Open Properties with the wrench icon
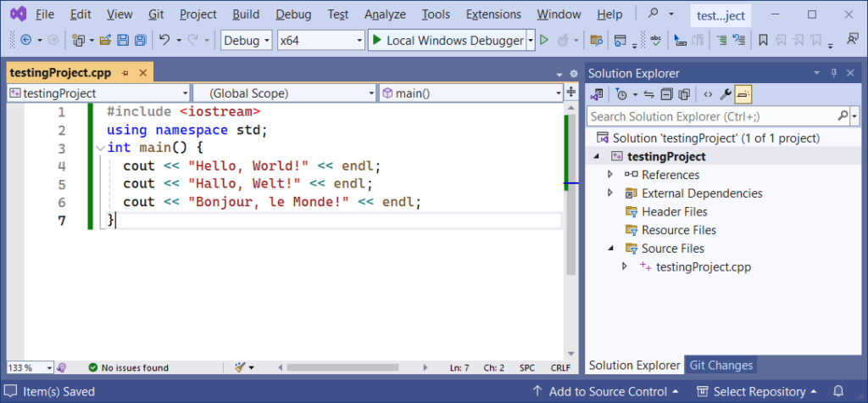 point(726,94)
